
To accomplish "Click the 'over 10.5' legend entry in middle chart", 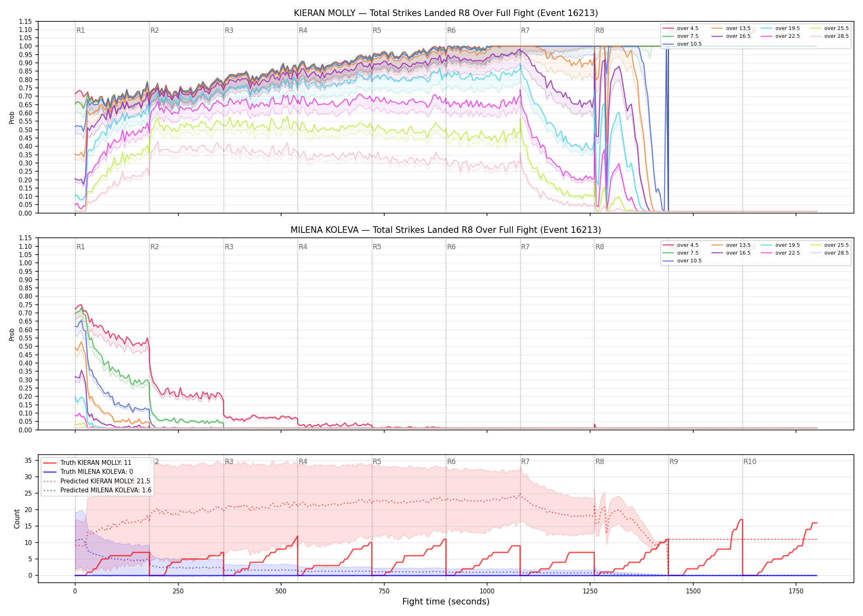I will click(682, 261).
